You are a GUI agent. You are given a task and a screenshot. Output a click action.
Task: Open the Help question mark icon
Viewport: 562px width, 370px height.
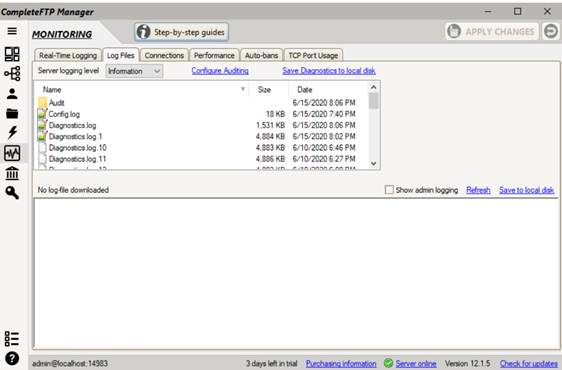tap(12, 358)
